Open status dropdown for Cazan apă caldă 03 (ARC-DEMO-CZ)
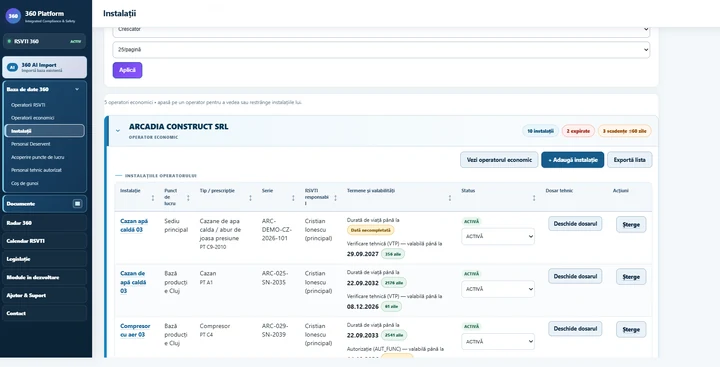 (x=498, y=237)
